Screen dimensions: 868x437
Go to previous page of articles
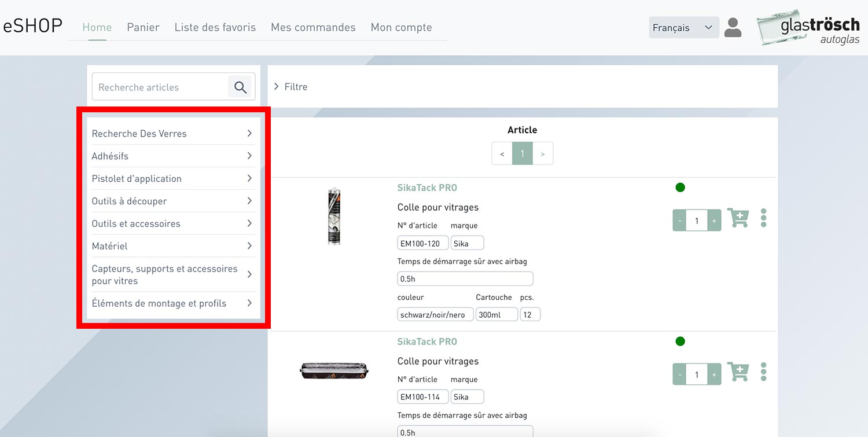click(x=502, y=153)
